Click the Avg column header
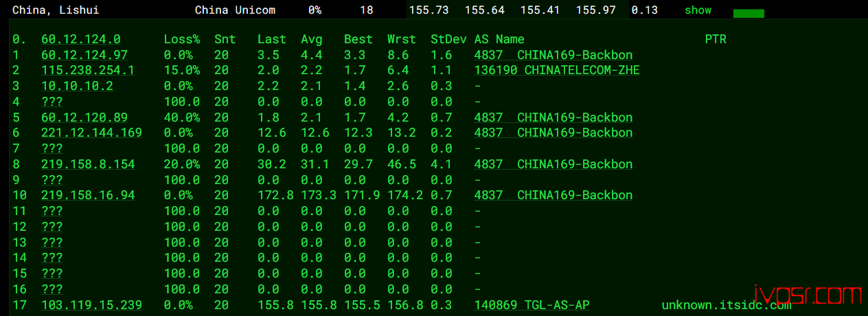This screenshot has height=316, width=868. (312, 40)
